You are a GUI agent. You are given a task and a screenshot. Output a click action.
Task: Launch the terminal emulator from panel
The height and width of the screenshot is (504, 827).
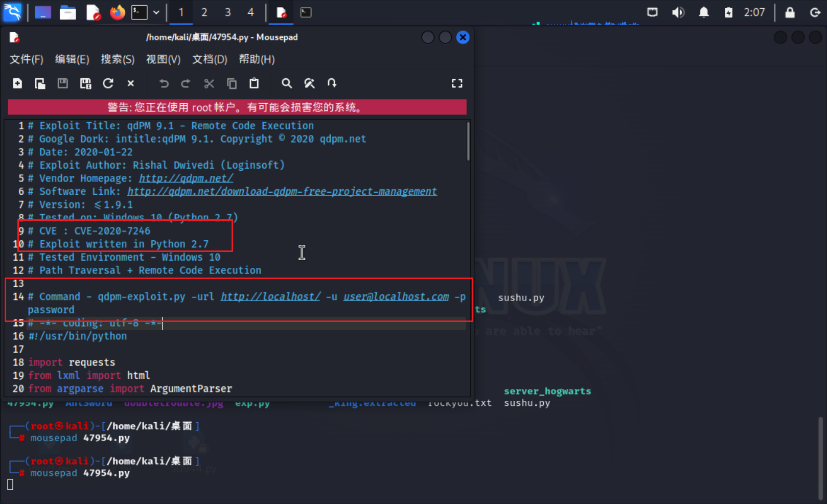click(x=140, y=12)
